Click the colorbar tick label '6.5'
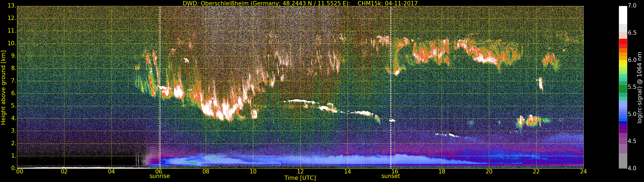This screenshot has width=644, height=182. pyautogui.click(x=632, y=33)
